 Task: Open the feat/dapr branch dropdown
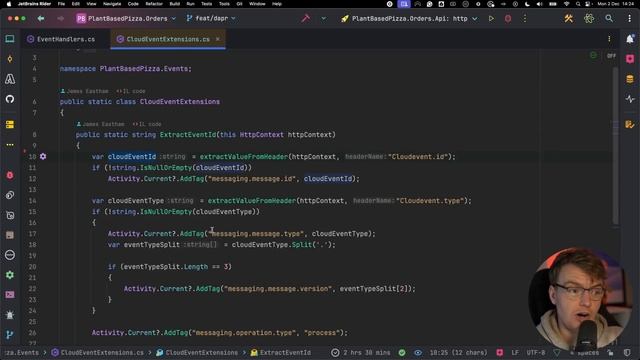point(211,18)
